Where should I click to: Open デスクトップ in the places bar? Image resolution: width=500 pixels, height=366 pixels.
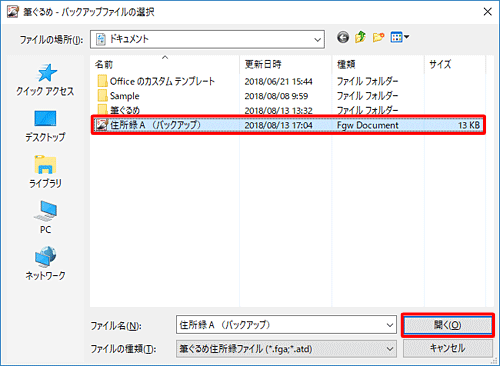tap(45, 126)
